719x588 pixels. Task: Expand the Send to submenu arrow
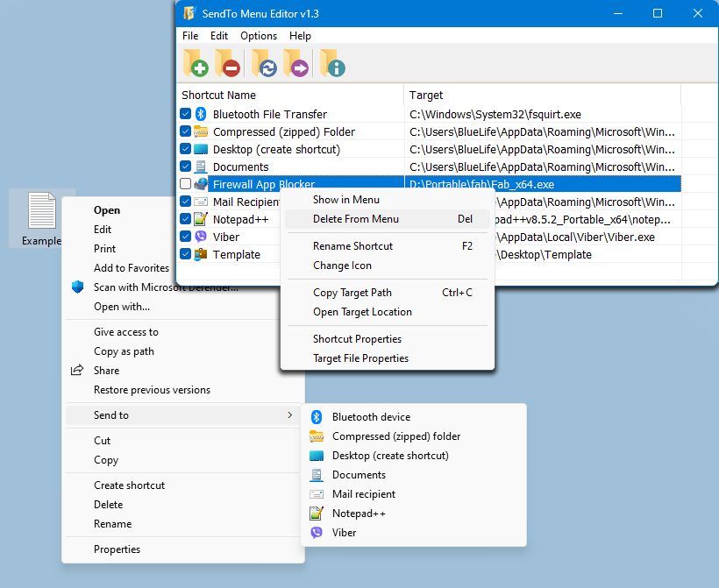pos(290,414)
